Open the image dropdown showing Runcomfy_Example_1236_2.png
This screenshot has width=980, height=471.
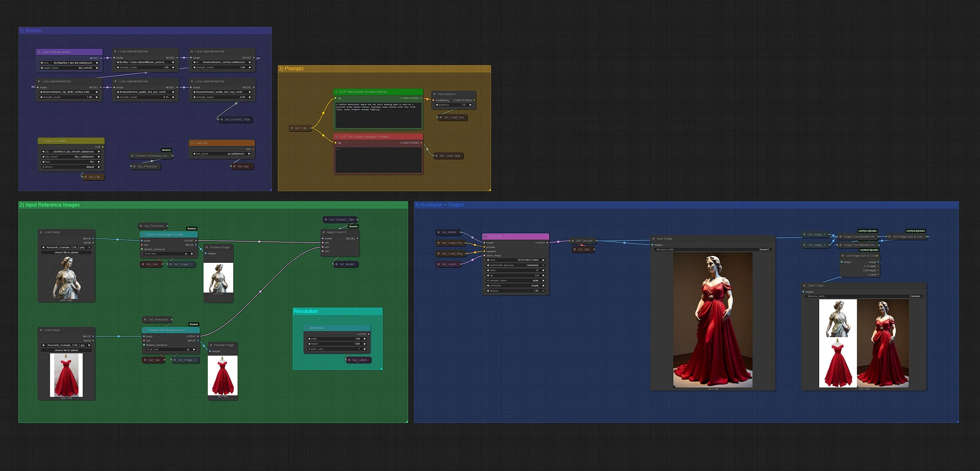pos(66,248)
